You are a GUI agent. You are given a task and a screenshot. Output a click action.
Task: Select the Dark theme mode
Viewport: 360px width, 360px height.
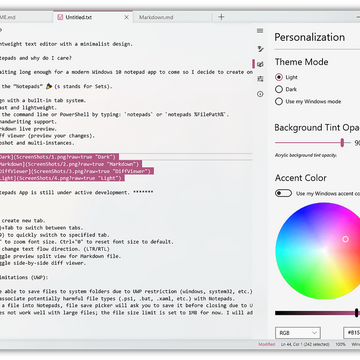pos(279,89)
